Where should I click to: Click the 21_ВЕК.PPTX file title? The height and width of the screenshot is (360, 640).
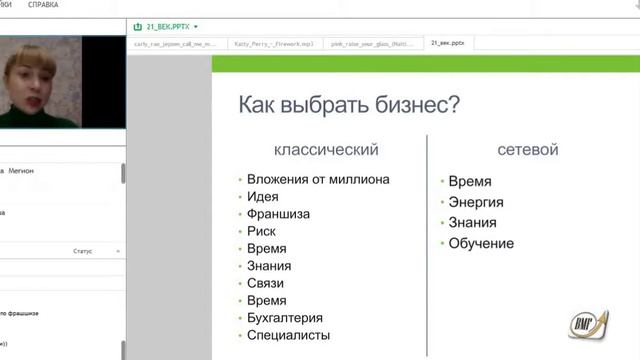tap(168, 27)
